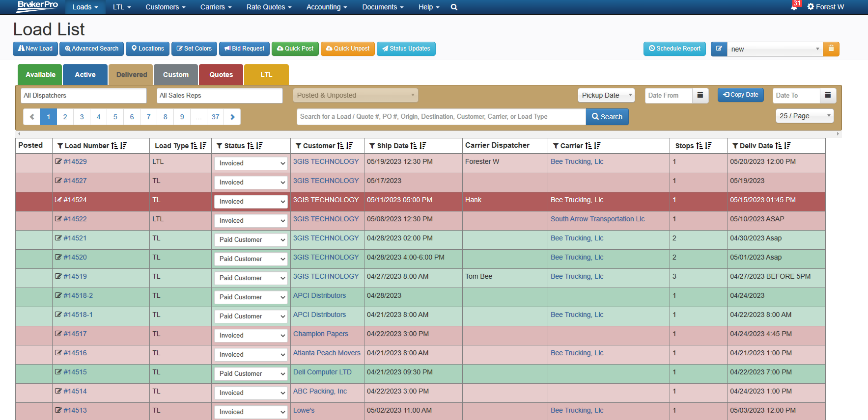The width and height of the screenshot is (868, 420).
Task: Switch to the Delivered tab
Action: [131, 75]
